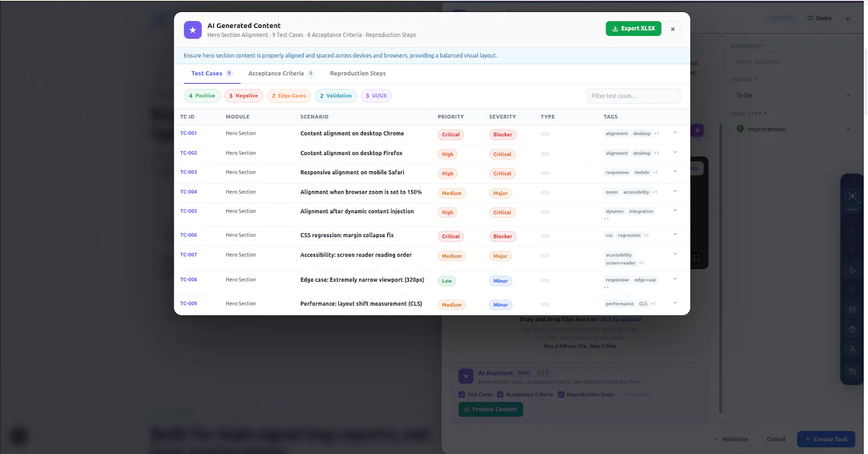Click the Major severity badge for TC-004
This screenshot has height=454, width=868.
pyautogui.click(x=501, y=193)
